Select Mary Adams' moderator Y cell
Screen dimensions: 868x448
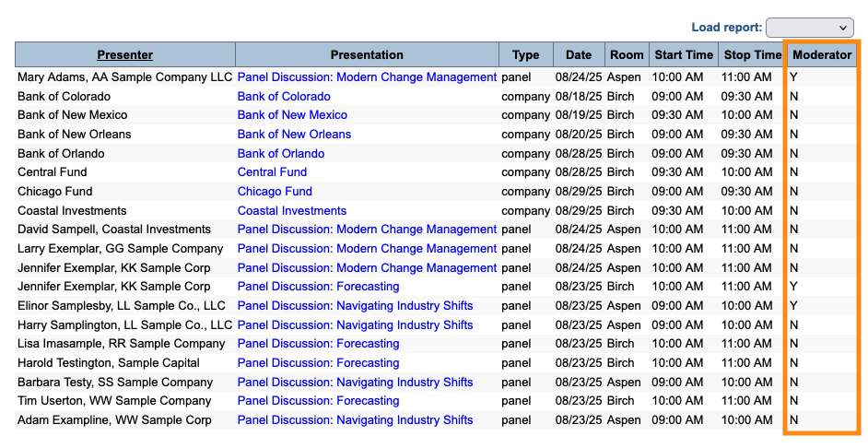793,77
